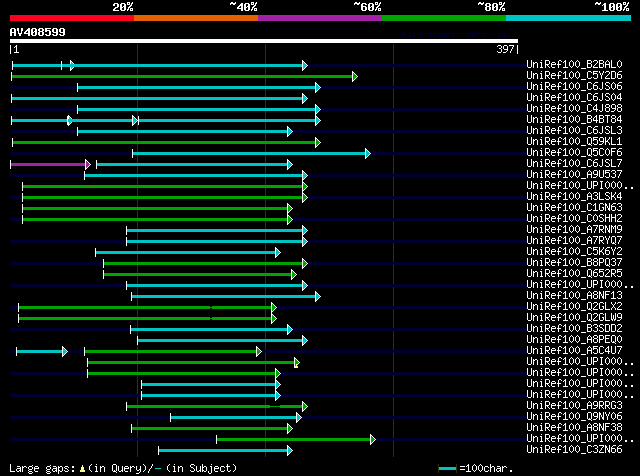The image size is (640, 476).
Task: Select the UniRef100_B8PQ37 label
Action: point(574,263)
